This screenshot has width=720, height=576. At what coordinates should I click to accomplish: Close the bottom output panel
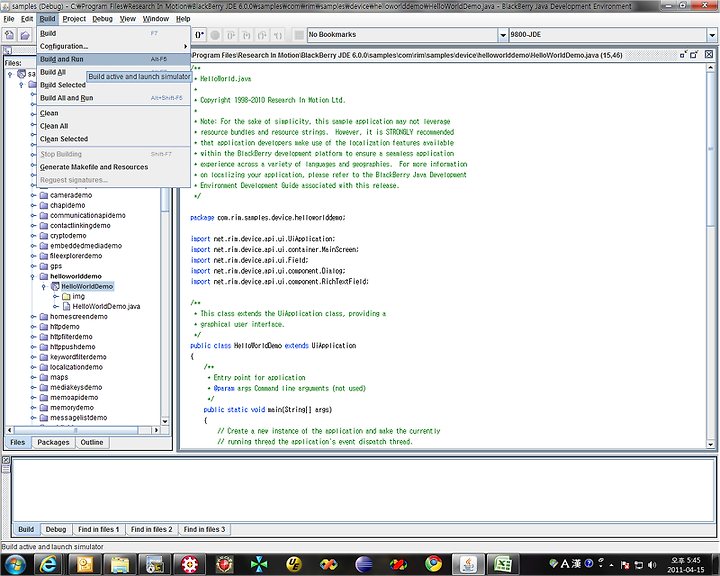tap(6, 460)
